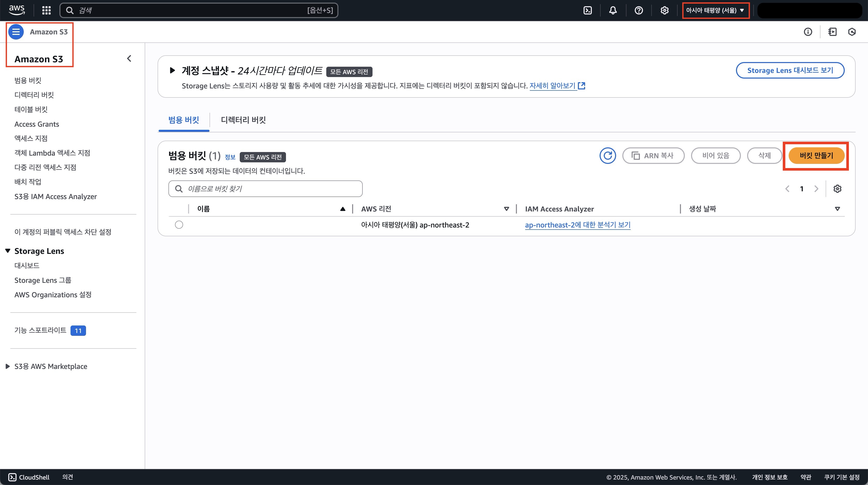Open 액세스 지점 in side navigation

click(31, 138)
